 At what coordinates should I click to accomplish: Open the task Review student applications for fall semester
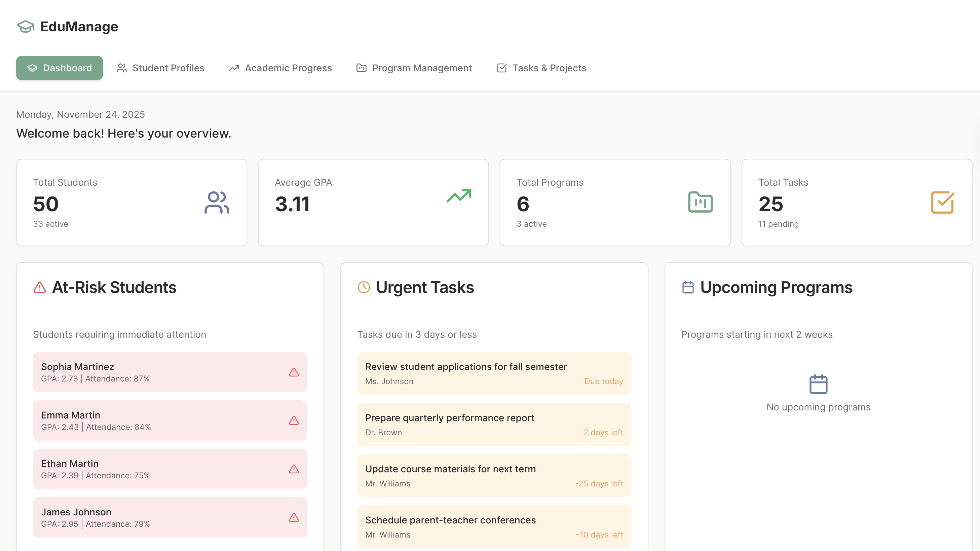(x=494, y=373)
